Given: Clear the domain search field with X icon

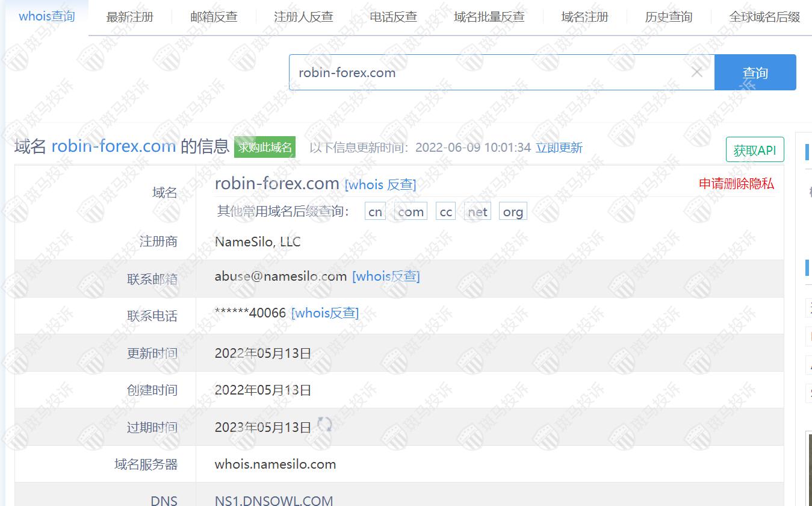Looking at the screenshot, I should [x=696, y=72].
